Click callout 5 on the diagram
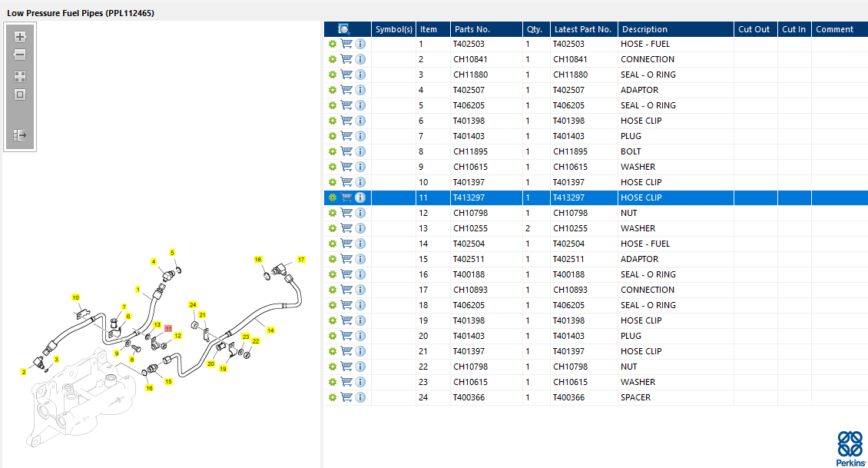The height and width of the screenshot is (468, 868). tap(172, 253)
